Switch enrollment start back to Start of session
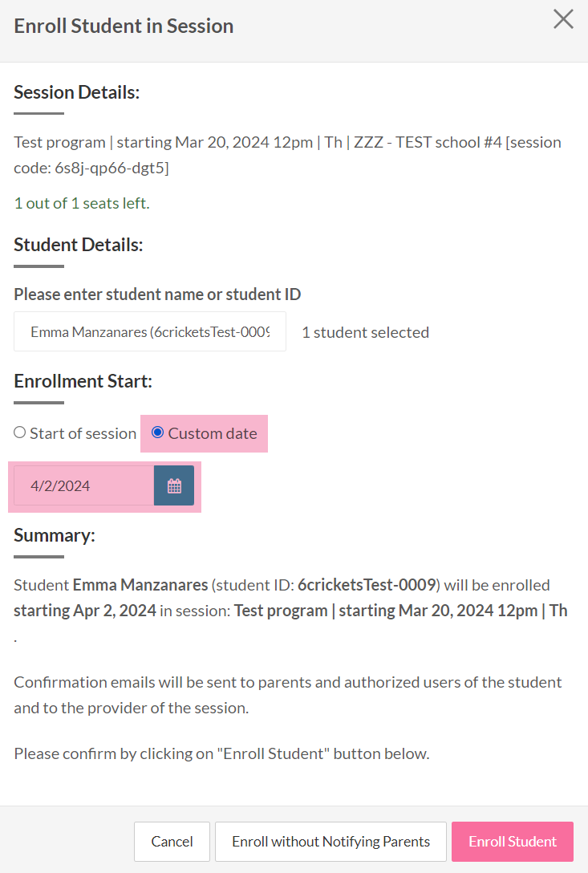The height and width of the screenshot is (873, 588). tap(19, 432)
